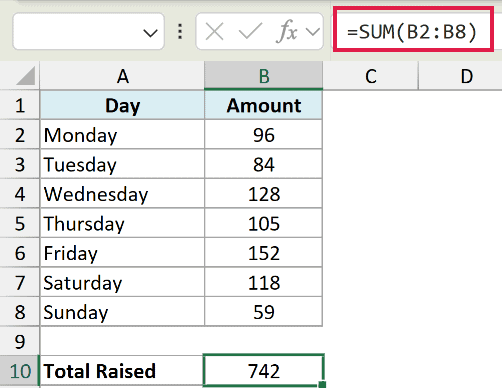Click the 'Sunday' cell
The image size is (502, 388).
[122, 312]
